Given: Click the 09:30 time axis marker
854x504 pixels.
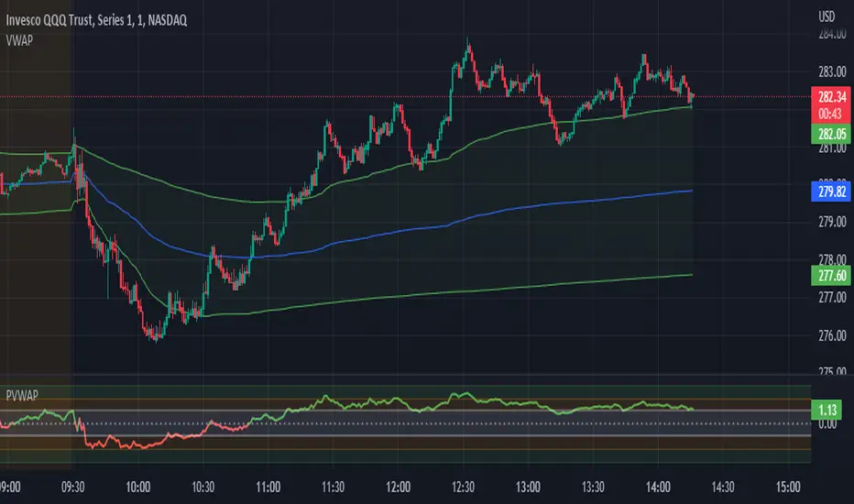Looking at the screenshot, I should (72, 487).
